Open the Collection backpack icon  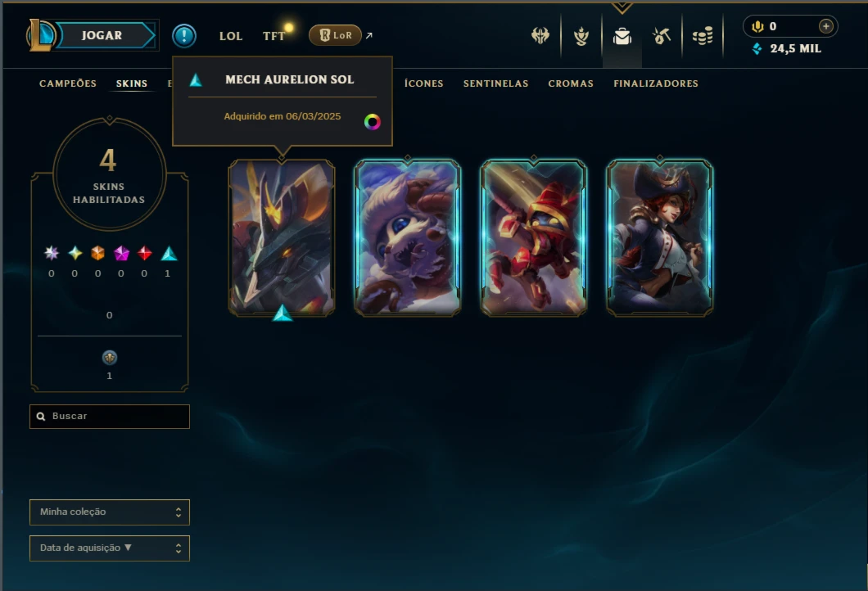[622, 37]
